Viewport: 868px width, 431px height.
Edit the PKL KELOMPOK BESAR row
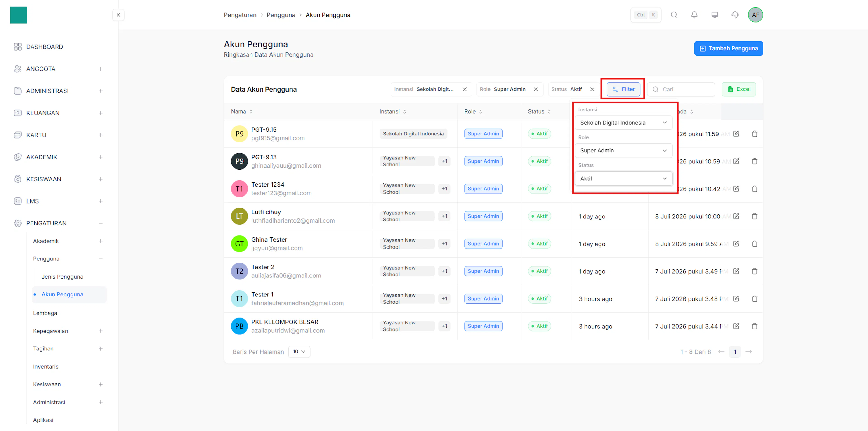pyautogui.click(x=736, y=326)
